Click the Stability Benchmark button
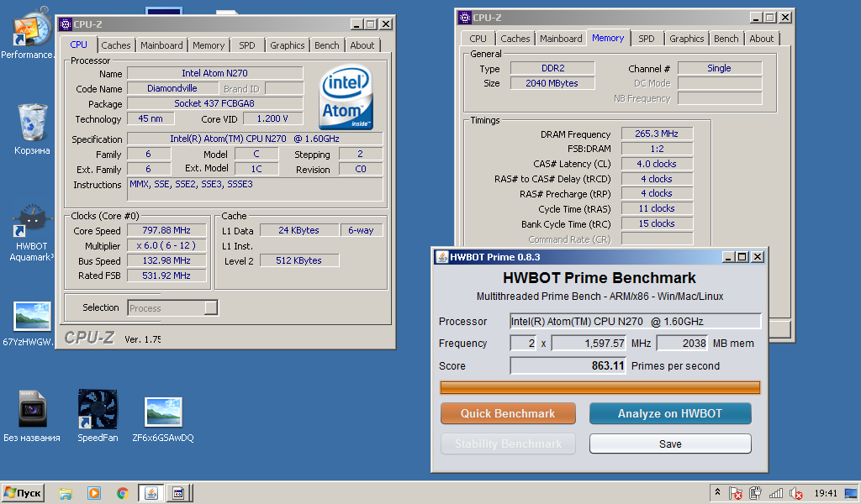The image size is (861, 504). [508, 444]
